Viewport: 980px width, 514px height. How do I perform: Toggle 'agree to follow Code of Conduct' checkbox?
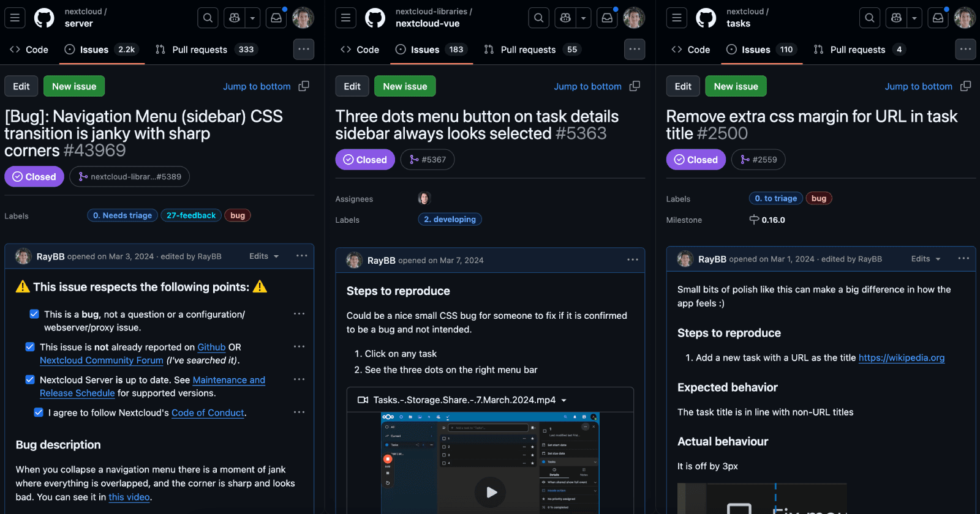(x=39, y=412)
